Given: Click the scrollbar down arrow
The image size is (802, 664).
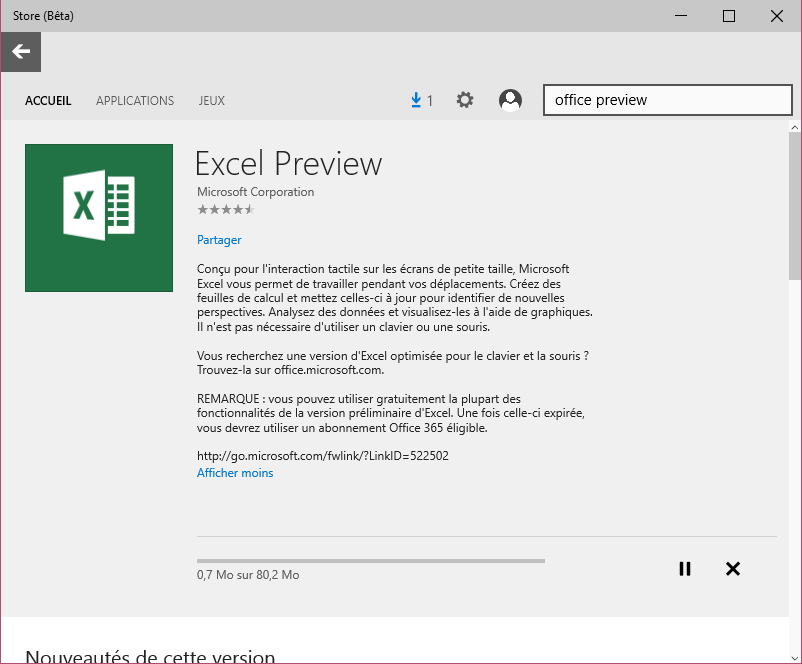Looking at the screenshot, I should click(794, 658).
